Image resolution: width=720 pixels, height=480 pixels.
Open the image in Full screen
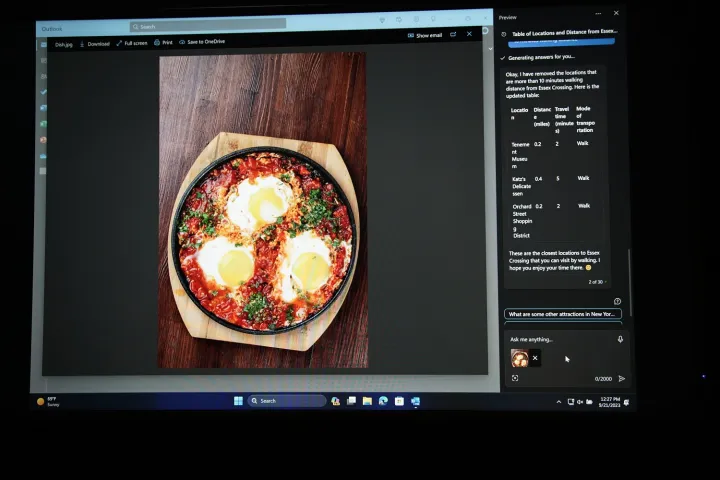pos(132,43)
